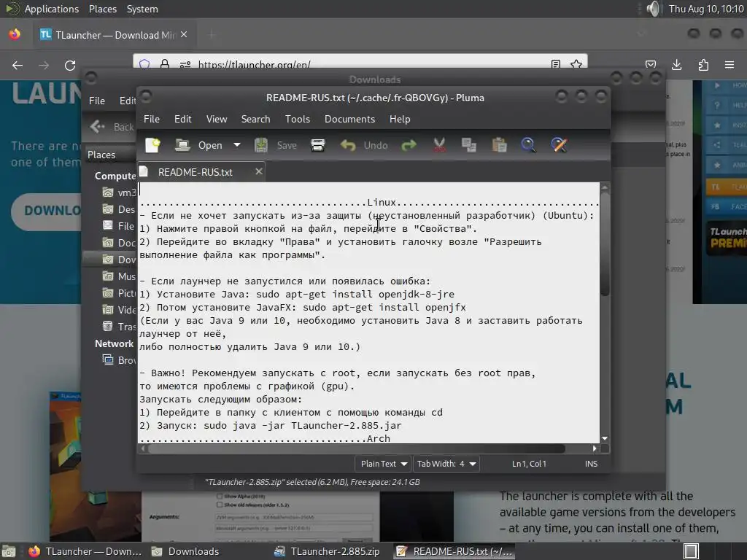Viewport: 747px width, 560px height.
Task: Open the Places menu in top panel
Action: (103, 9)
